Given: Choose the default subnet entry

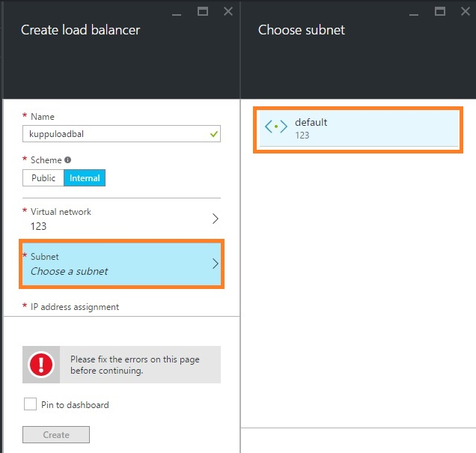Looking at the screenshot, I should (358, 130).
